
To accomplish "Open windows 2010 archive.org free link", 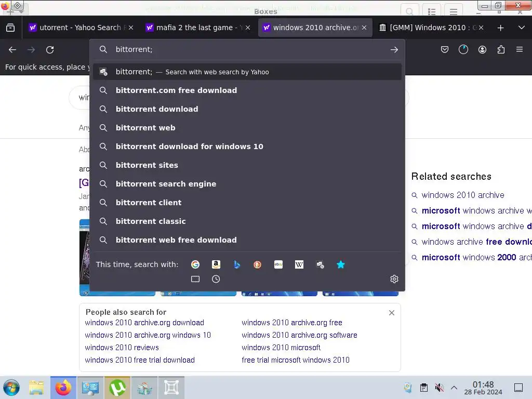I will 292,323.
